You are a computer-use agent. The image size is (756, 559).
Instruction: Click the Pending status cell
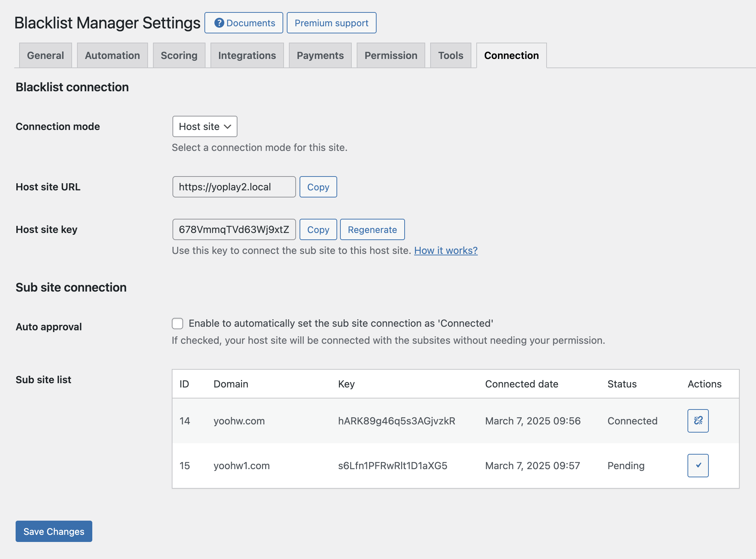(x=626, y=466)
